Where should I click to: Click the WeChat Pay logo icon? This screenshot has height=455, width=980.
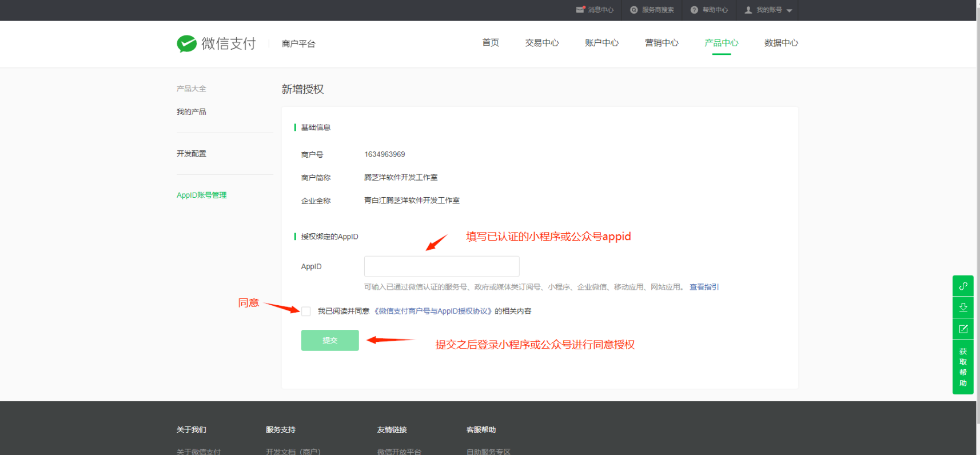186,43
